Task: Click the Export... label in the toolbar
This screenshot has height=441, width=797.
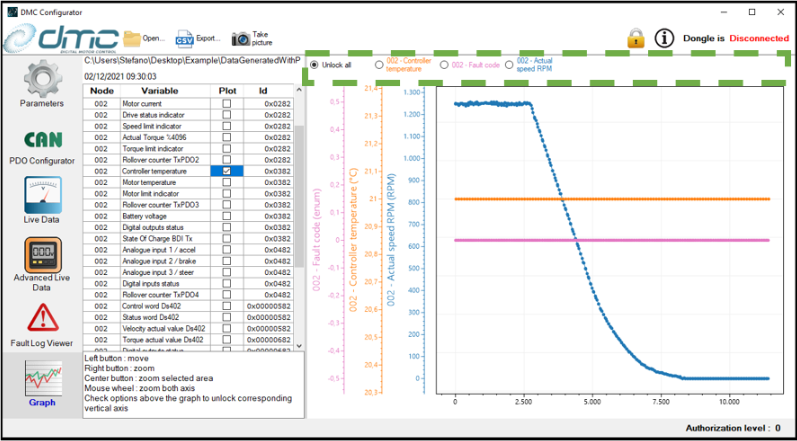Action: click(x=208, y=38)
